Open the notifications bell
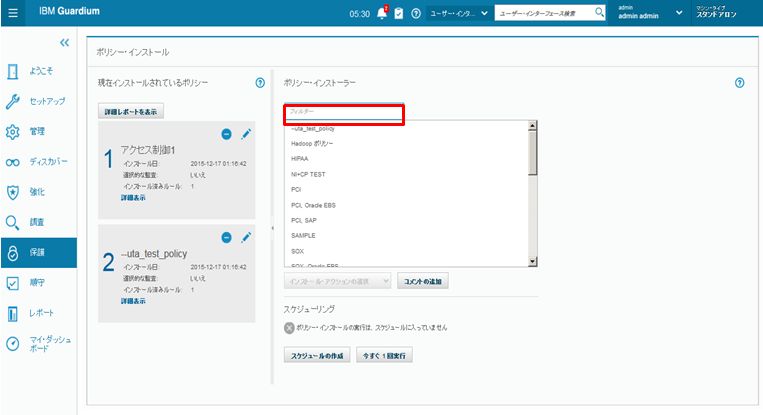Image resolution: width=763 pixels, height=415 pixels. [x=381, y=13]
